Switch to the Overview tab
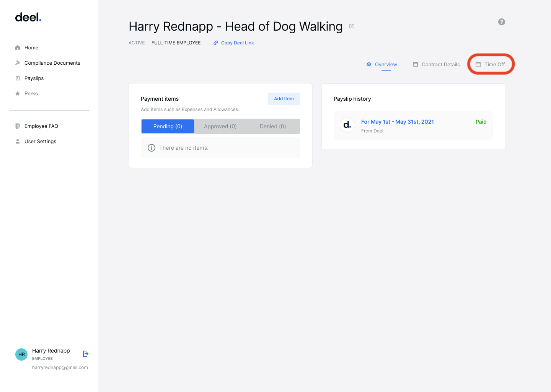Viewport: 551px width, 392px height. pos(382,64)
